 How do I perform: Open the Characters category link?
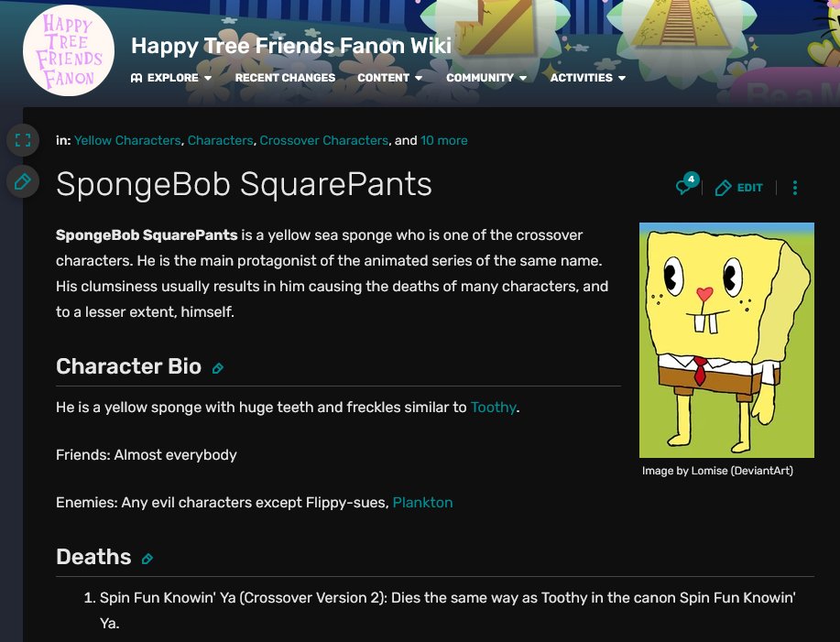(x=220, y=140)
